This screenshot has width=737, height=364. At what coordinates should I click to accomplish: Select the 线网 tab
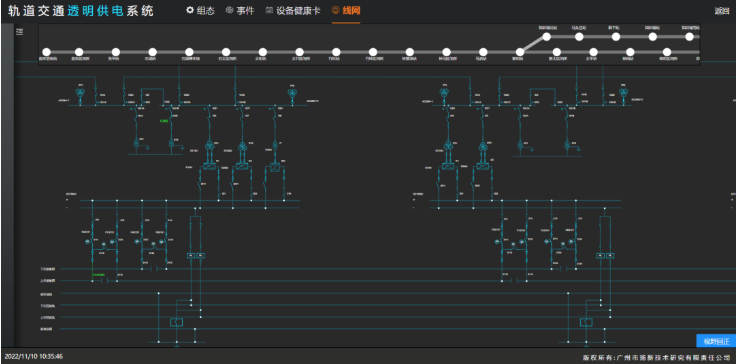click(346, 10)
